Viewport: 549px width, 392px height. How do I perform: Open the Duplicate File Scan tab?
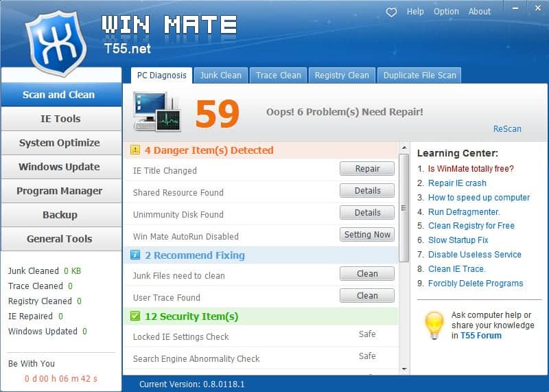pyautogui.click(x=419, y=76)
